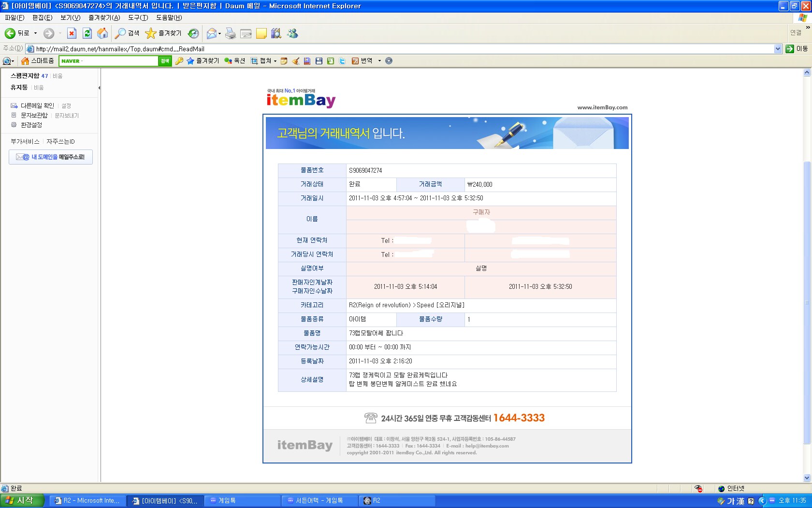Click the Refresh page icon
This screenshot has width=812, height=508.
[87, 33]
